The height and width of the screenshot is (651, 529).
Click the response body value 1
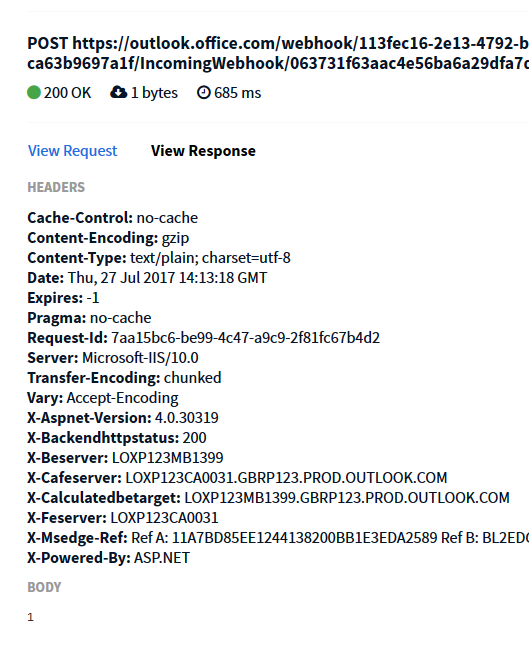[x=30, y=617]
